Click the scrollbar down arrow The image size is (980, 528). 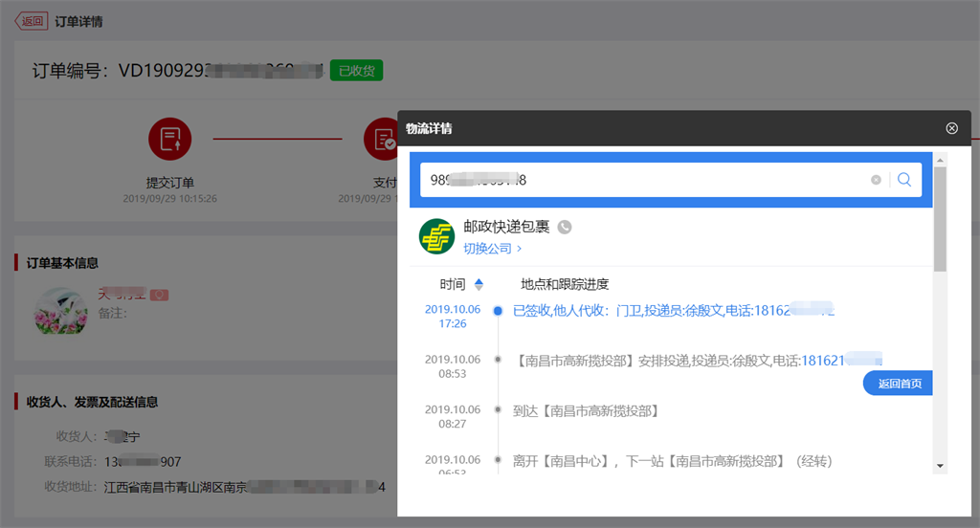pyautogui.click(x=940, y=466)
